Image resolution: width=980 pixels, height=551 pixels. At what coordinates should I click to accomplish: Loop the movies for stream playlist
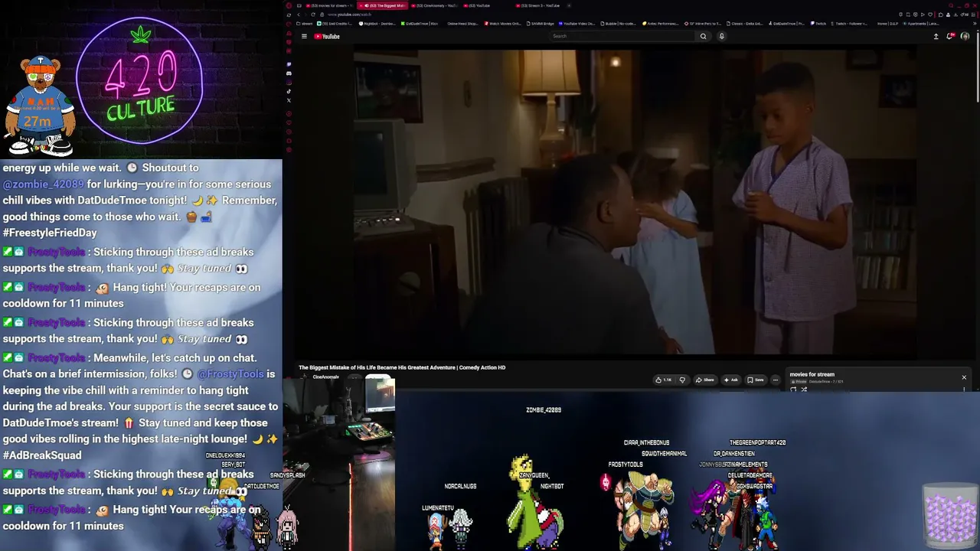click(x=793, y=390)
